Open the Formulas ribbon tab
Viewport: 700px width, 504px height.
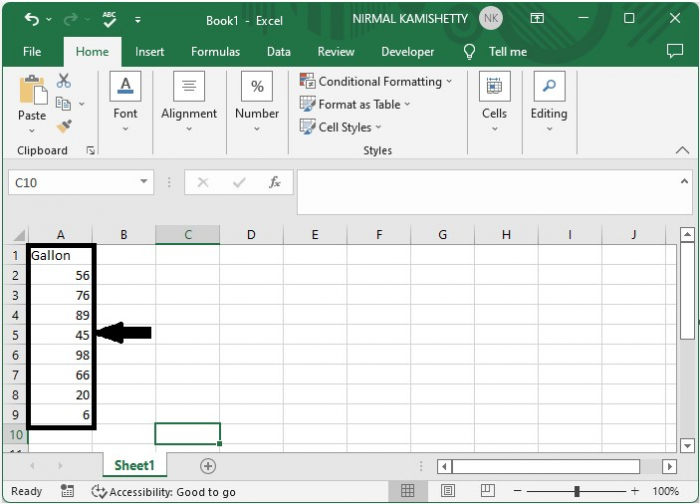[215, 51]
